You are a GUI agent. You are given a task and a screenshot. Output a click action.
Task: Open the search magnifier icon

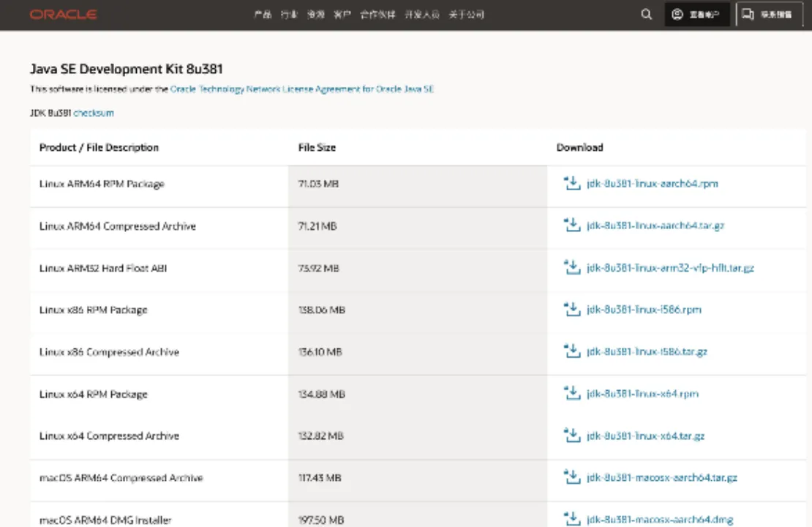[x=646, y=15]
